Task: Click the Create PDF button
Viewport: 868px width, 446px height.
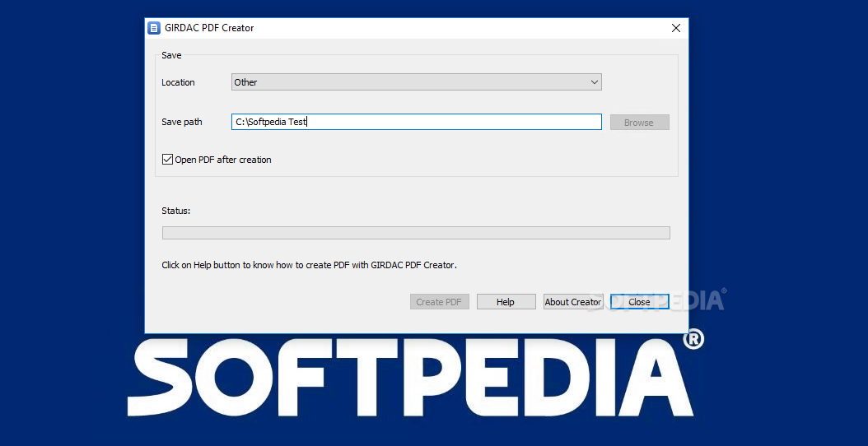Action: tap(440, 301)
